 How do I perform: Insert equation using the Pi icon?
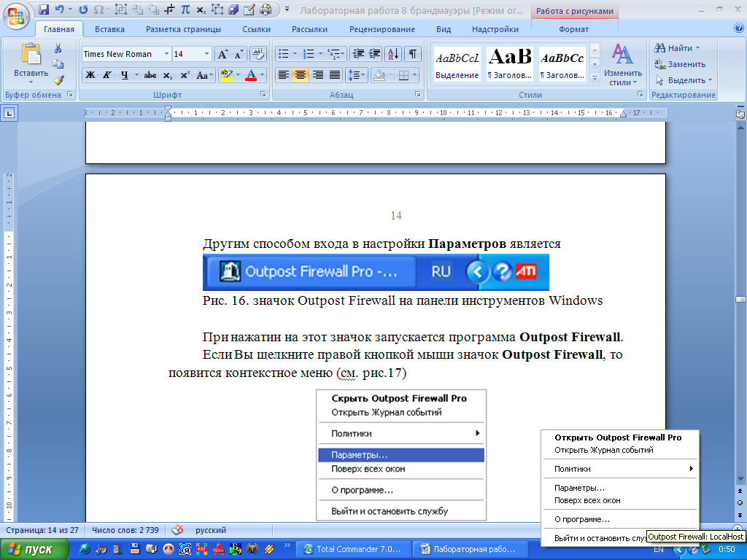[x=185, y=9]
